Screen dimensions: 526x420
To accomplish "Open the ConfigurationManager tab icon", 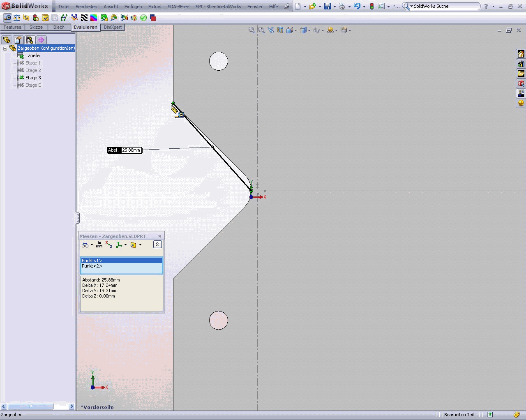I will pyautogui.click(x=29, y=40).
